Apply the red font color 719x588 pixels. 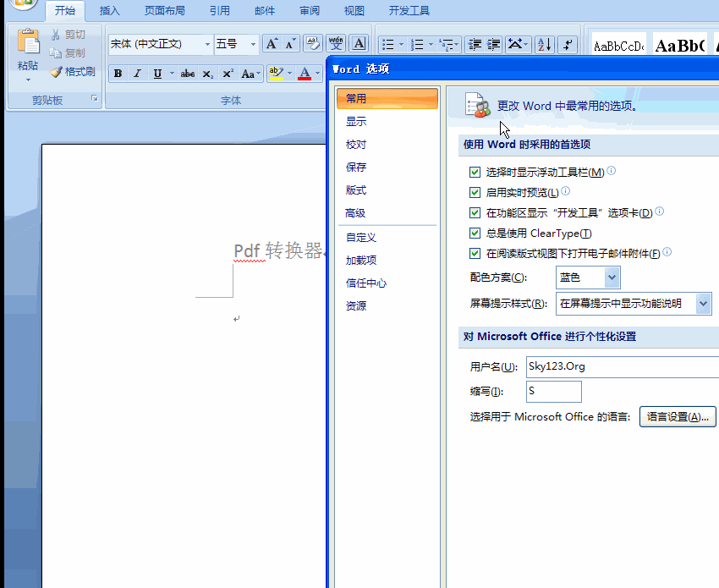(305, 74)
